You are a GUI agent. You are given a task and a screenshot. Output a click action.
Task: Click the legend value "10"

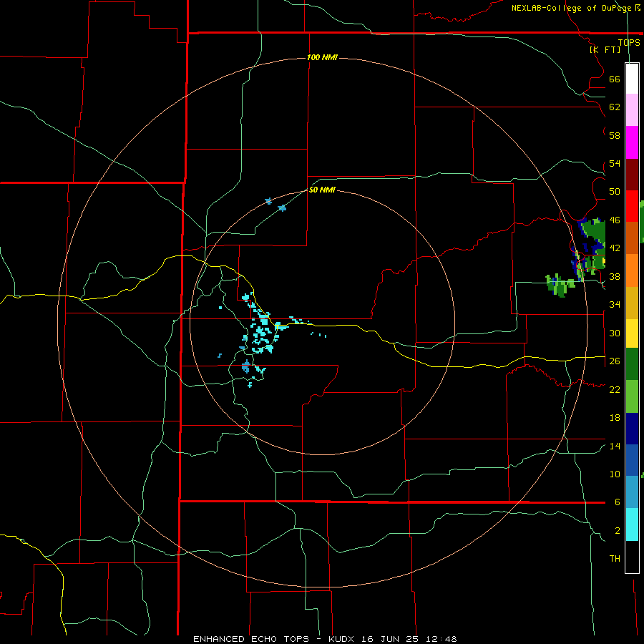point(615,474)
